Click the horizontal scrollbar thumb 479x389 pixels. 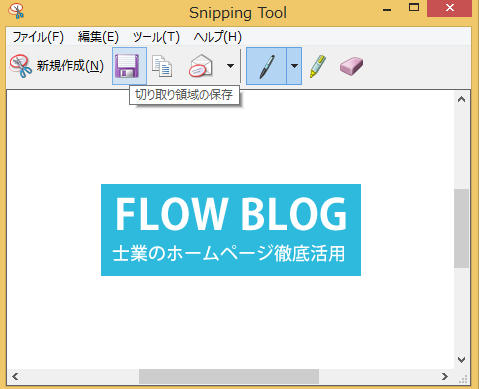(x=229, y=377)
